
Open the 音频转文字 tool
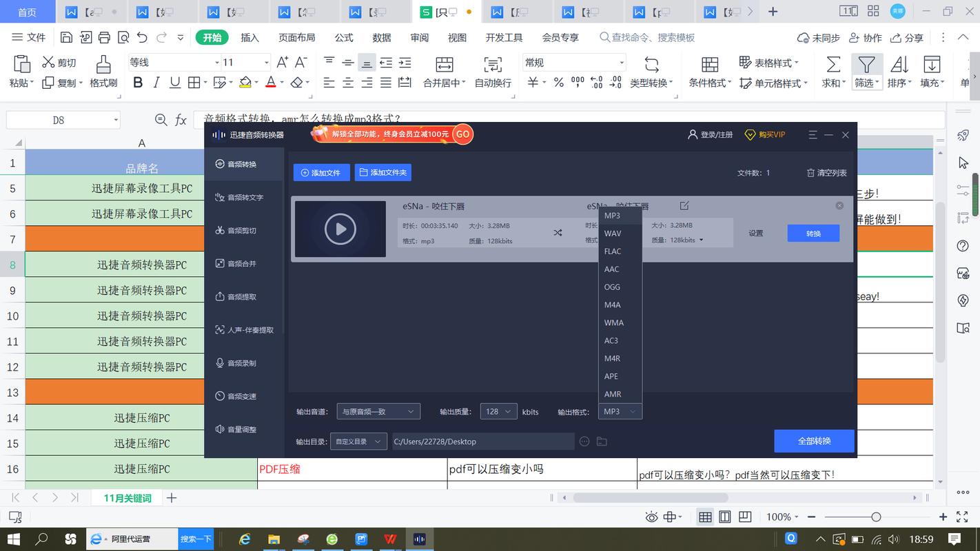click(244, 197)
